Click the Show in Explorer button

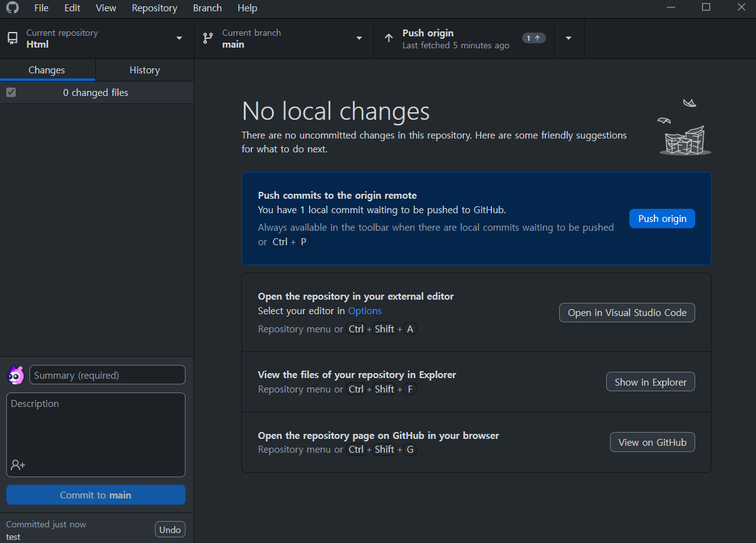click(x=651, y=382)
